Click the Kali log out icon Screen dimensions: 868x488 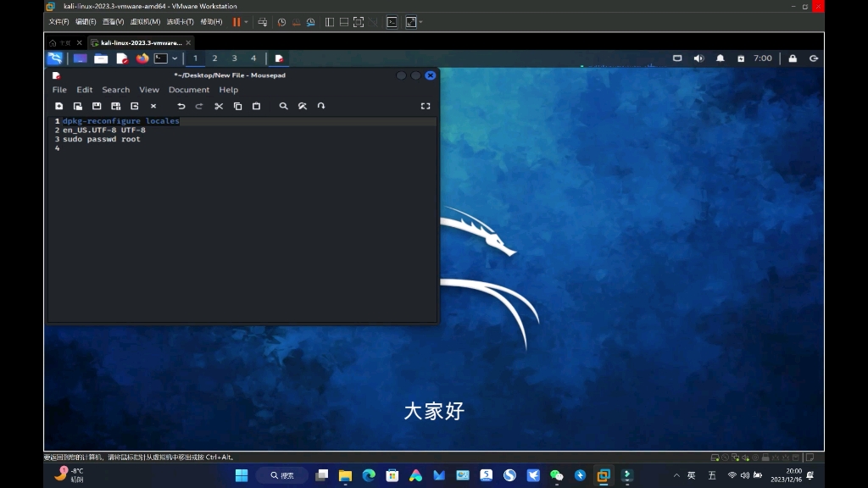[814, 58]
